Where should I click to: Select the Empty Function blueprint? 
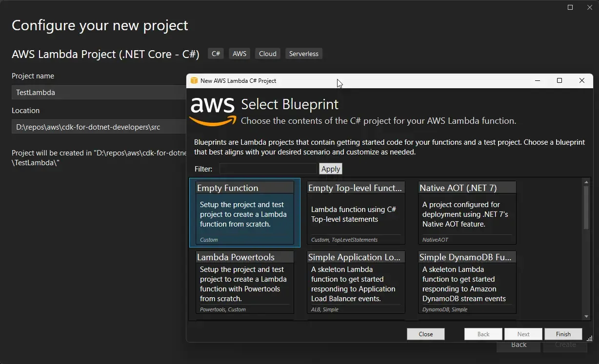(244, 212)
